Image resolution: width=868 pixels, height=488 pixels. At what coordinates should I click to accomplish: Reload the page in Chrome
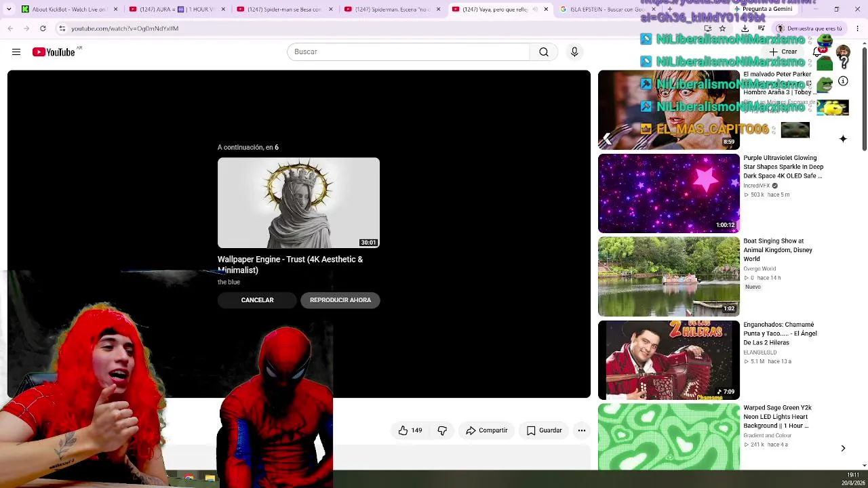(x=43, y=28)
